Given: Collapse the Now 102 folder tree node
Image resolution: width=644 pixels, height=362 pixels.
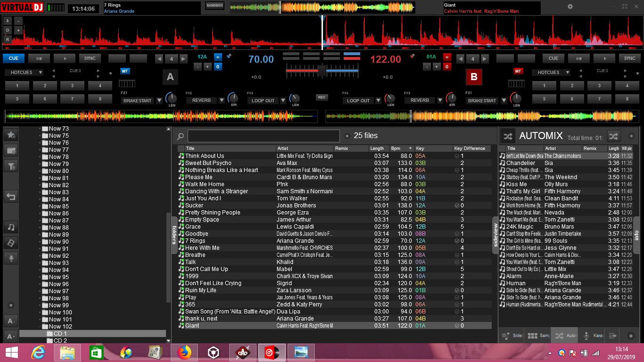Looking at the screenshot, I should [40, 326].
